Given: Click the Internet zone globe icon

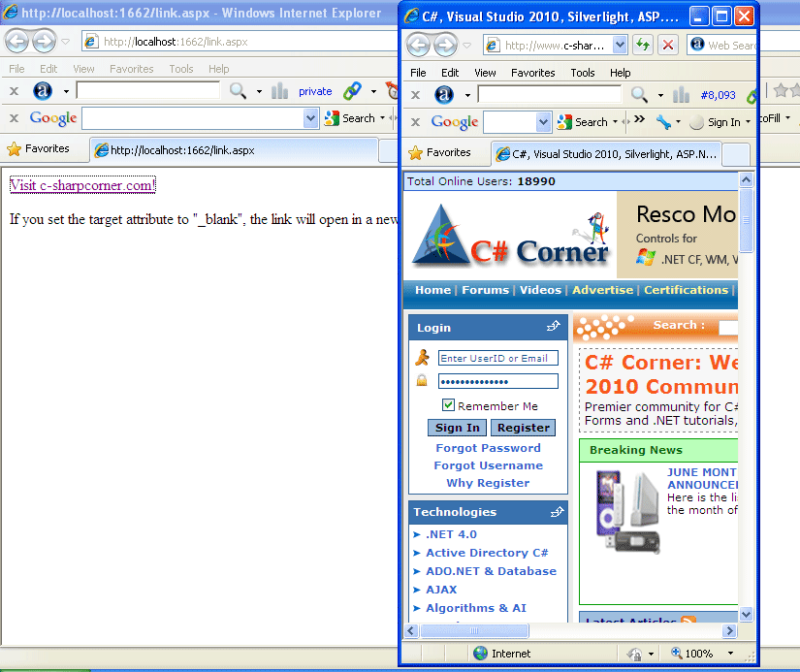Looking at the screenshot, I should point(480,654).
